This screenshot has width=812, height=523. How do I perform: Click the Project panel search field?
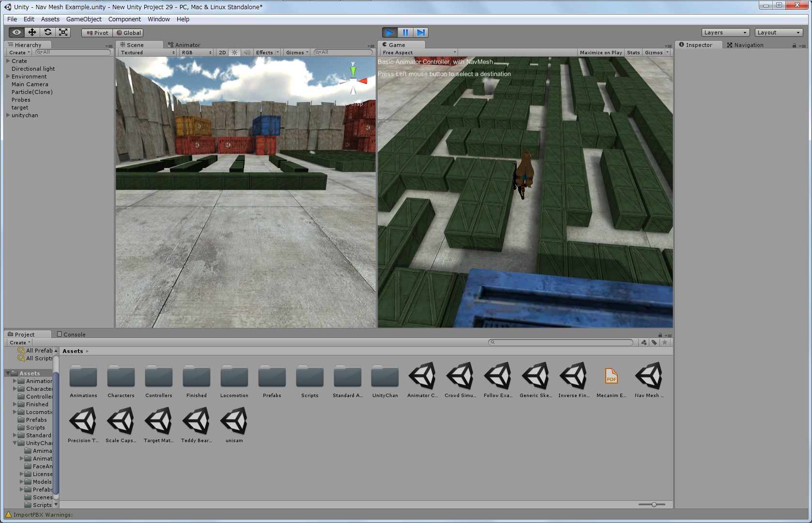561,342
